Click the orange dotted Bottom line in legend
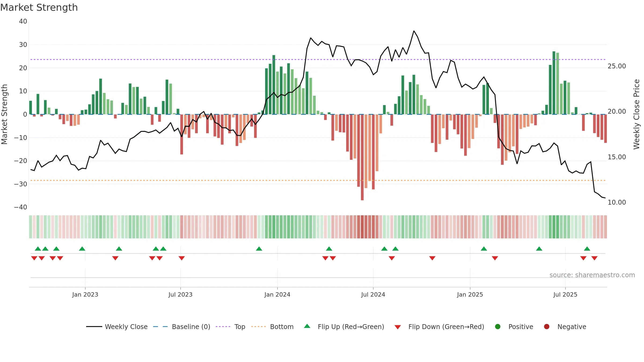This screenshot has height=362, width=644. (x=259, y=327)
